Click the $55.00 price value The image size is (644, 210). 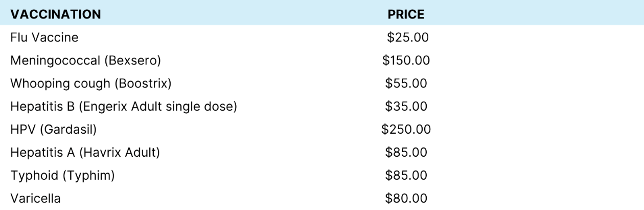click(x=407, y=83)
